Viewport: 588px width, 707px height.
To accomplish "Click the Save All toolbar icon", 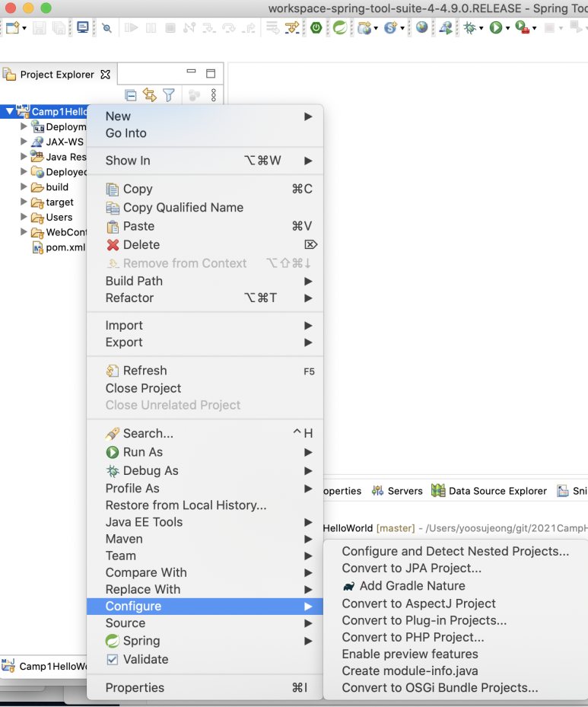I will (59, 28).
